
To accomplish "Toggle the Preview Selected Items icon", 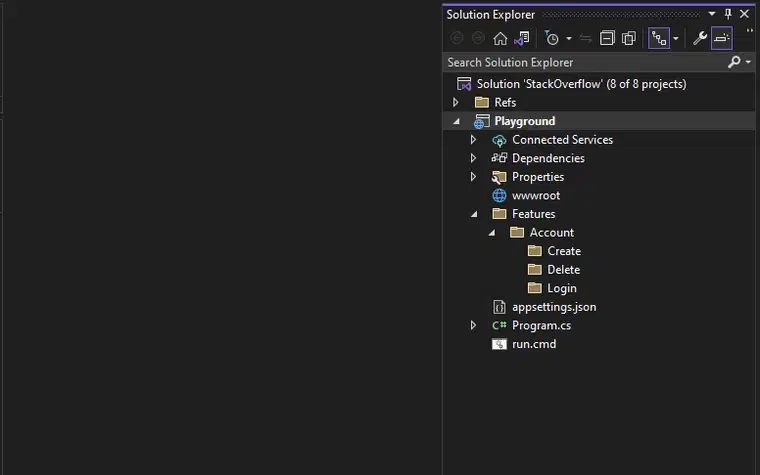I will point(722,38).
